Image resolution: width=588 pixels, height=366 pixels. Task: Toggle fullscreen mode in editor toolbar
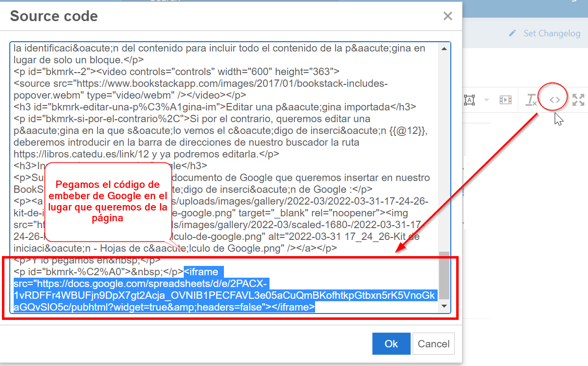pyautogui.click(x=579, y=100)
